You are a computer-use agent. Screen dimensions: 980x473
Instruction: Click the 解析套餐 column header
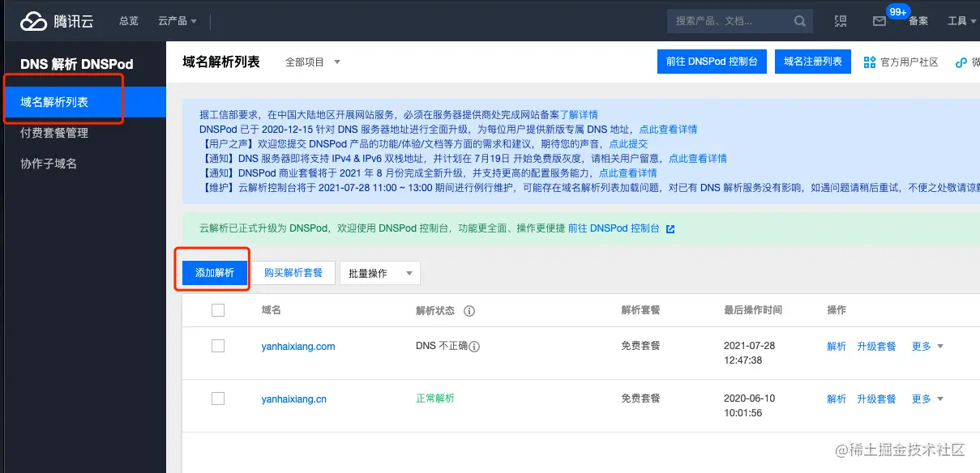tap(640, 310)
